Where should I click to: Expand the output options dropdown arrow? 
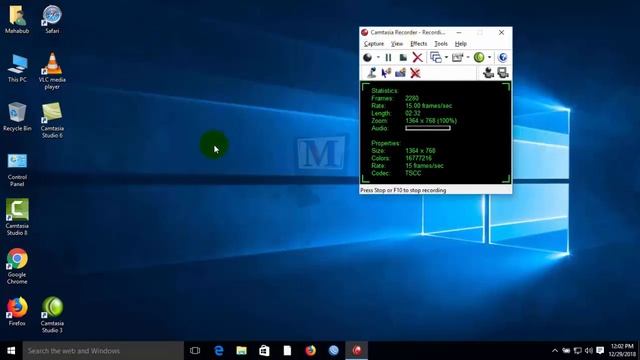pos(468,58)
